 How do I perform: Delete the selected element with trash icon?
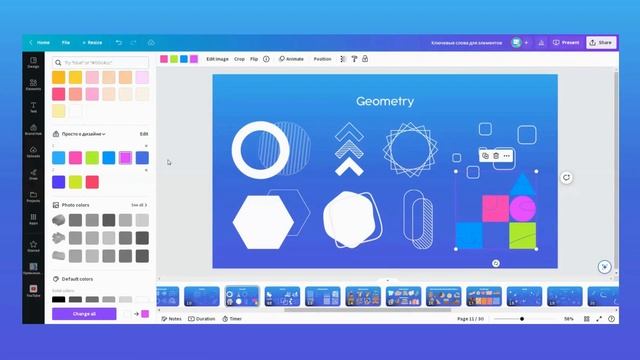(x=496, y=156)
